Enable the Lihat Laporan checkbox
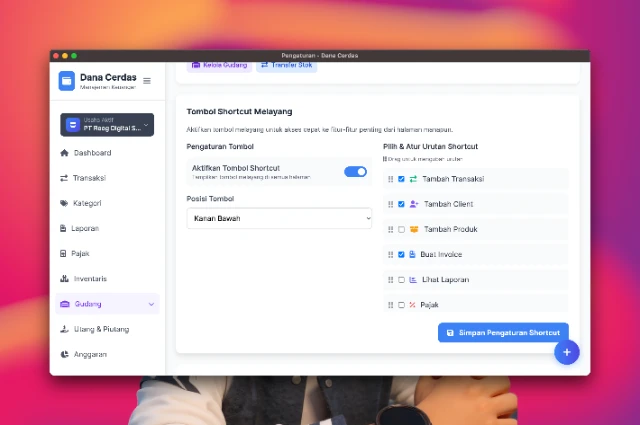 (x=401, y=280)
